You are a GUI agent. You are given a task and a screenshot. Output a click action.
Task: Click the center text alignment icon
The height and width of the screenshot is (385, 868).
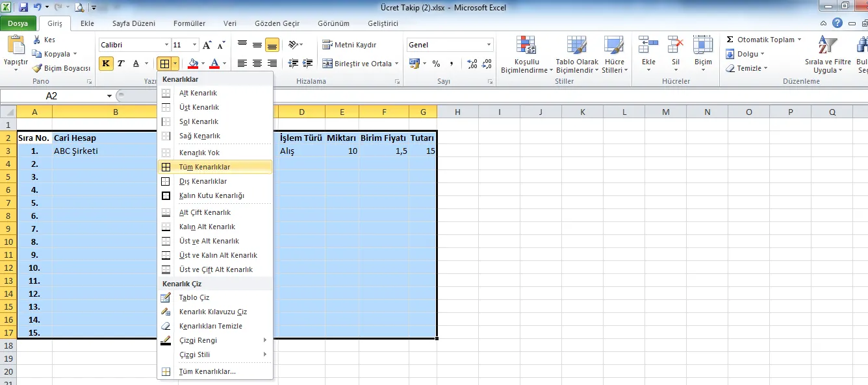tap(257, 64)
